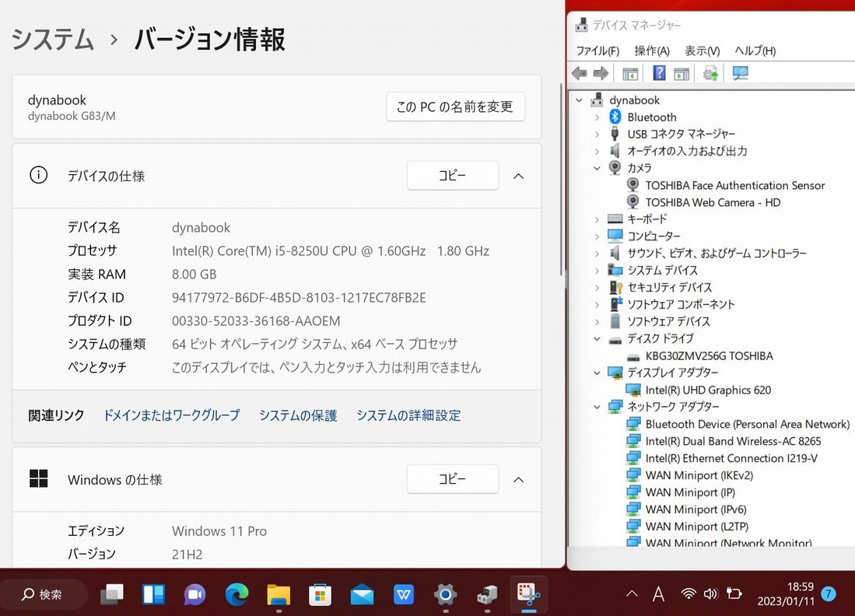Click the taskbar 検索 search box
The height and width of the screenshot is (616, 855).
click(44, 594)
